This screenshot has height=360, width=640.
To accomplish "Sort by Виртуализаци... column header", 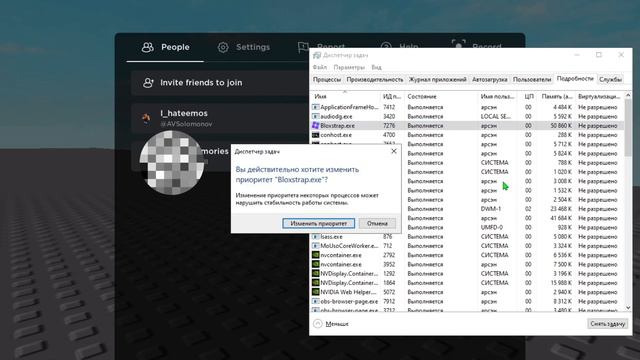I will pyautogui.click(x=599, y=96).
